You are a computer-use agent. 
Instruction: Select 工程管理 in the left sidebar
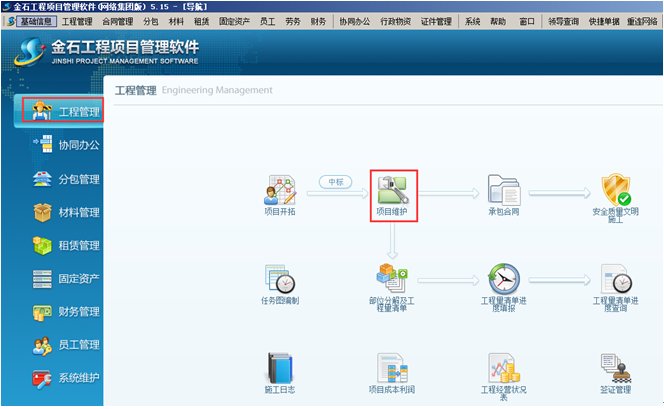(x=64, y=111)
